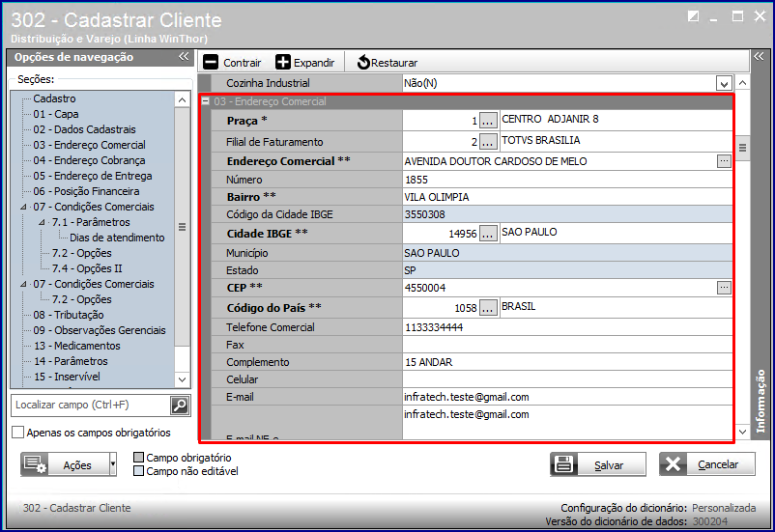Screen dimensions: 775x532
Task: Click the Contrair toolbar label
Action: coord(243,63)
